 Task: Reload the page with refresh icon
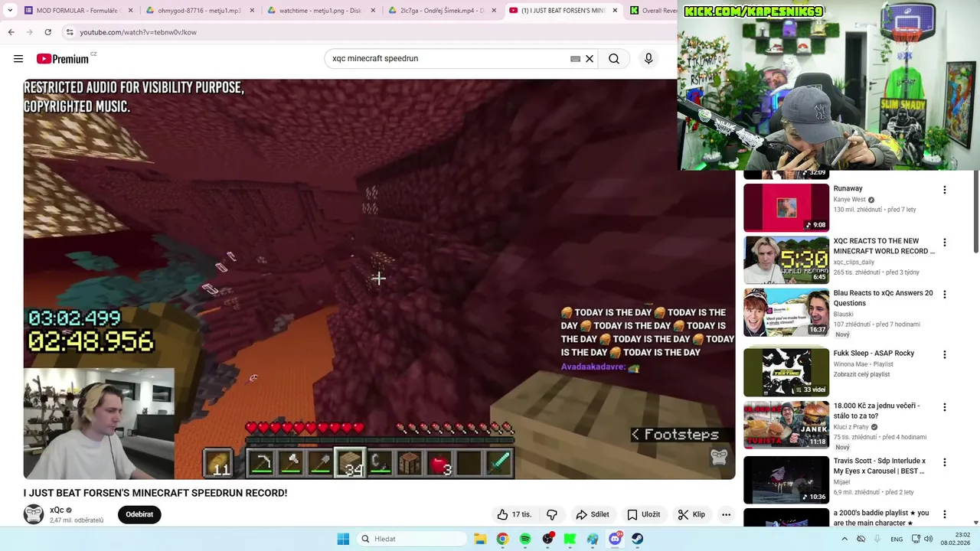tap(47, 32)
